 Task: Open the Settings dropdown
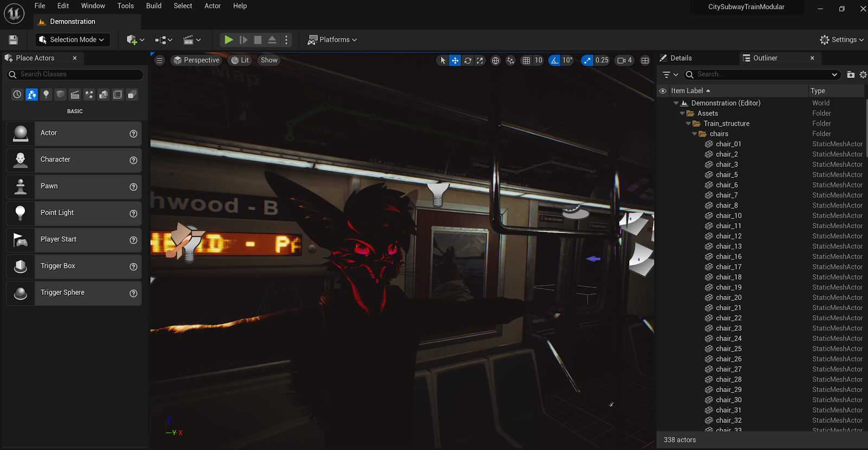tap(841, 40)
